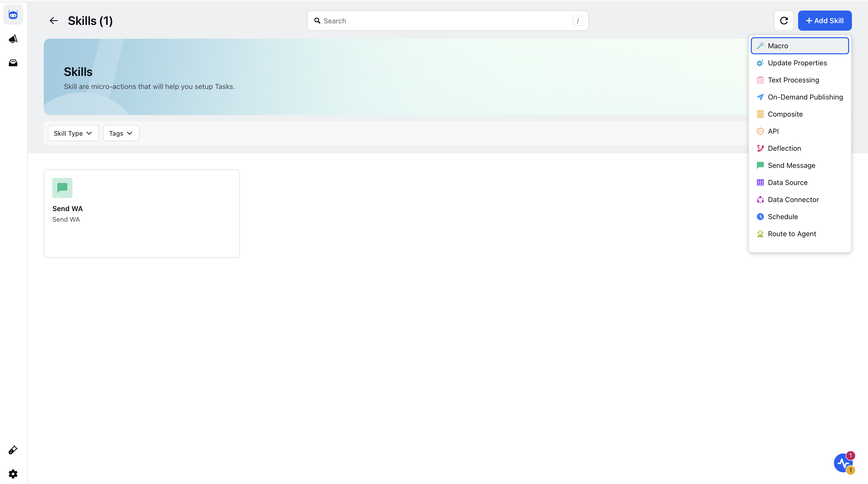Select Route to Agent entry

coord(800,234)
